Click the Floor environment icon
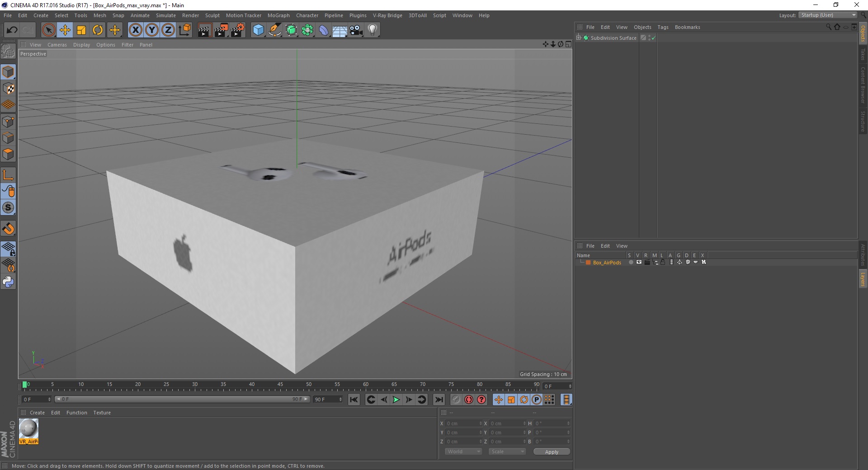The image size is (868, 470). pos(340,30)
